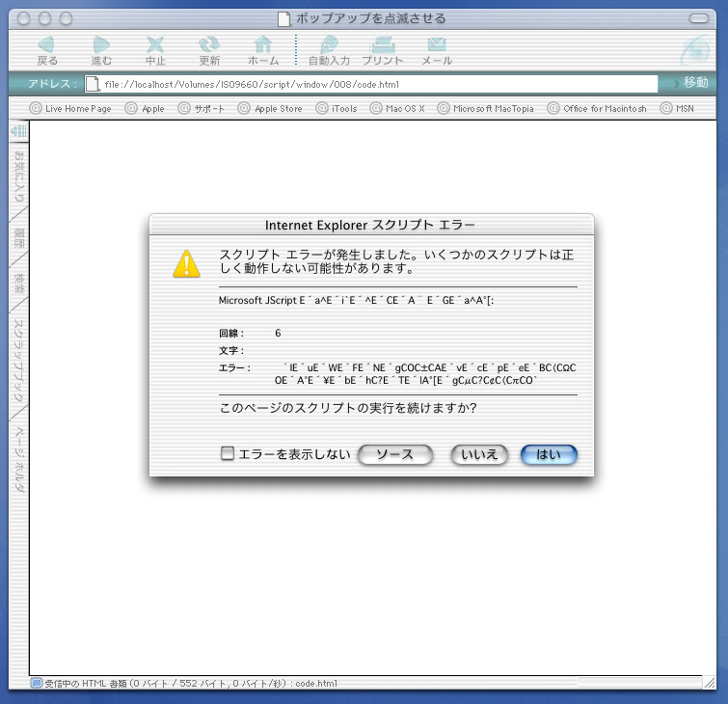Open Office for Macintosh favorites link
The height and width of the screenshot is (704, 728).
pos(597,109)
